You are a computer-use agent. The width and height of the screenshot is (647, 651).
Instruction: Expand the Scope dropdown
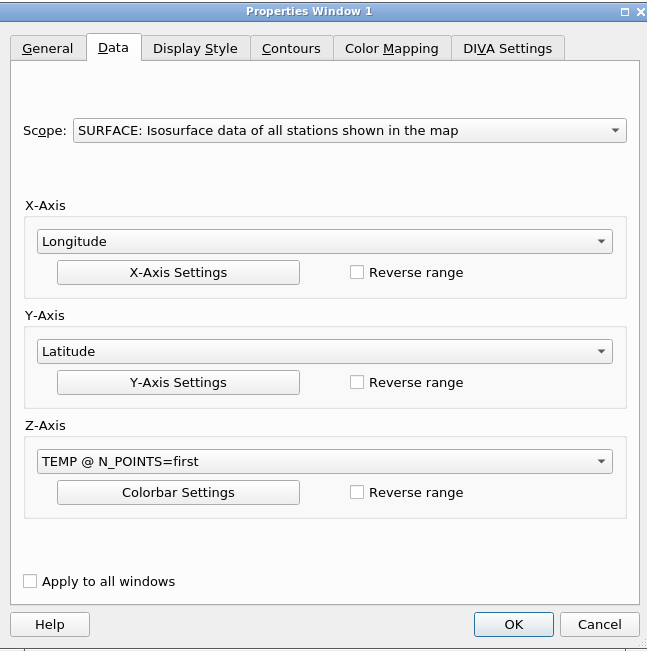click(350, 130)
